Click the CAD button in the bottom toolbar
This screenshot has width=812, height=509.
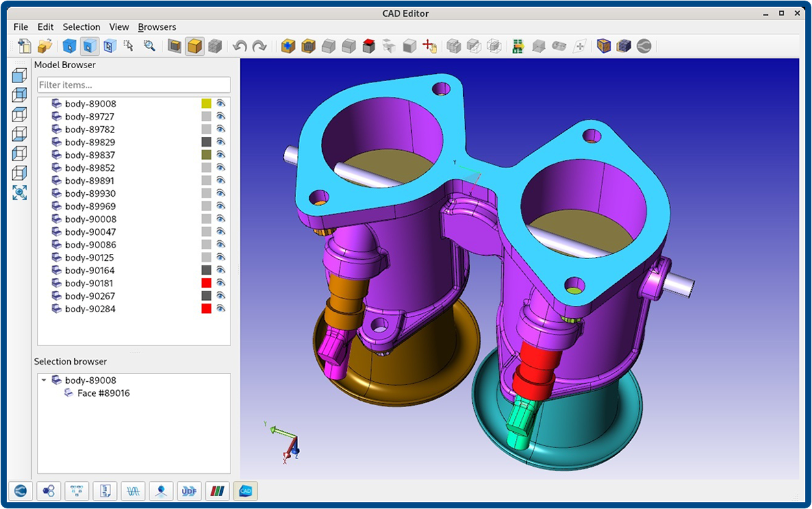(x=246, y=491)
